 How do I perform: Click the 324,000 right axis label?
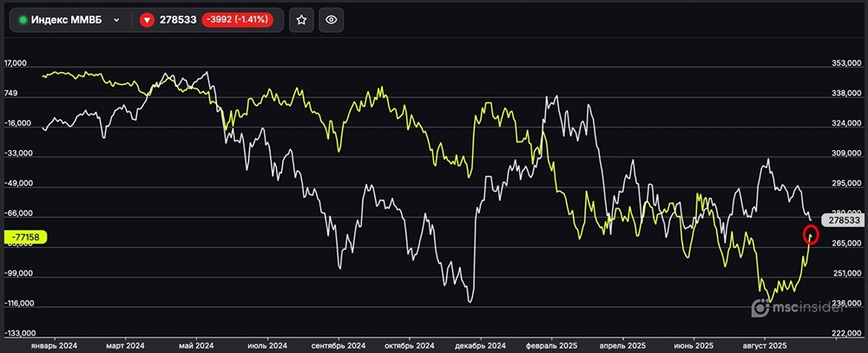[x=846, y=124]
